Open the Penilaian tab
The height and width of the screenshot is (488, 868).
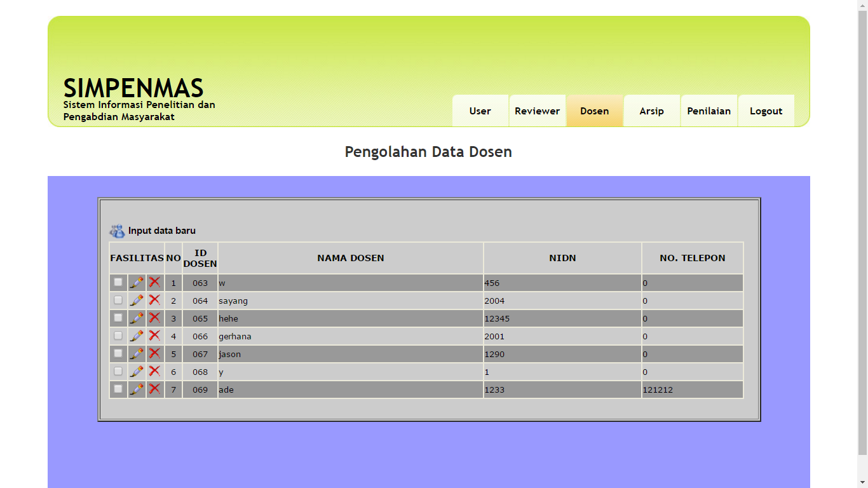coord(709,111)
